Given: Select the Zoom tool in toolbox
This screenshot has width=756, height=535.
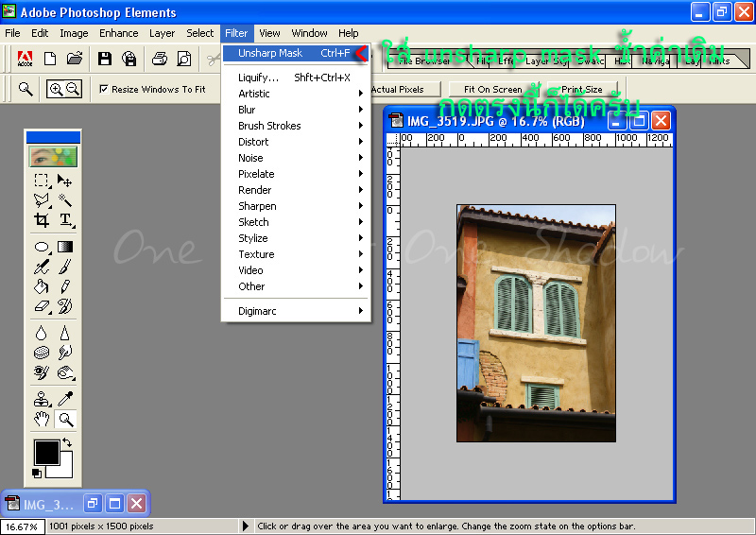Looking at the screenshot, I should tap(65, 420).
